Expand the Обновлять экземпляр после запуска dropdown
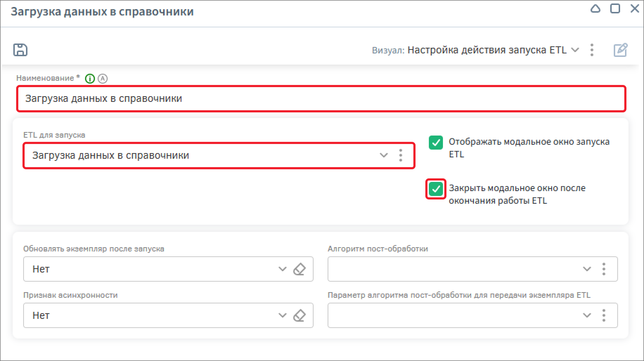This screenshot has height=361, width=644. pyautogui.click(x=282, y=269)
